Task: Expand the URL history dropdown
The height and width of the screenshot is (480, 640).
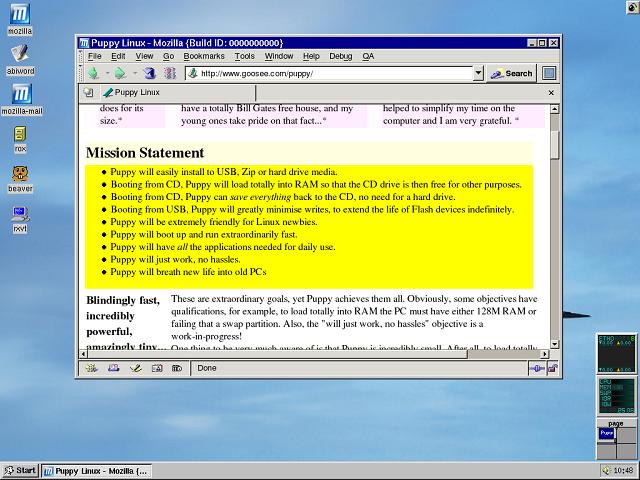Action: tap(479, 73)
